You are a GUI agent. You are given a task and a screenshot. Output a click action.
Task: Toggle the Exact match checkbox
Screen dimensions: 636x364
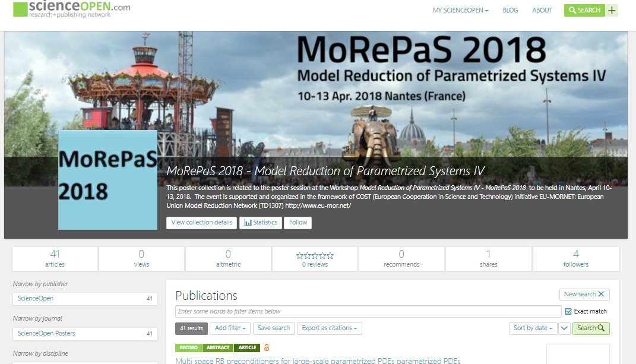click(568, 311)
